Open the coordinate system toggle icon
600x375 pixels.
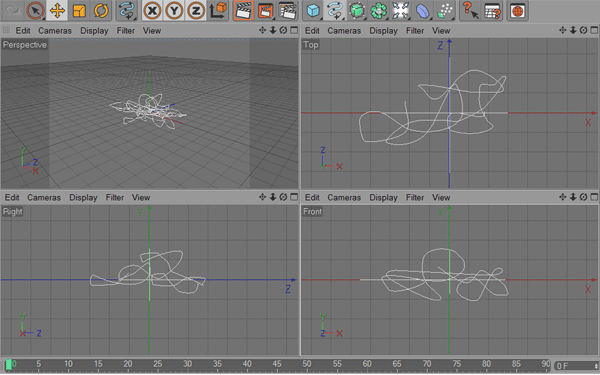(x=218, y=10)
